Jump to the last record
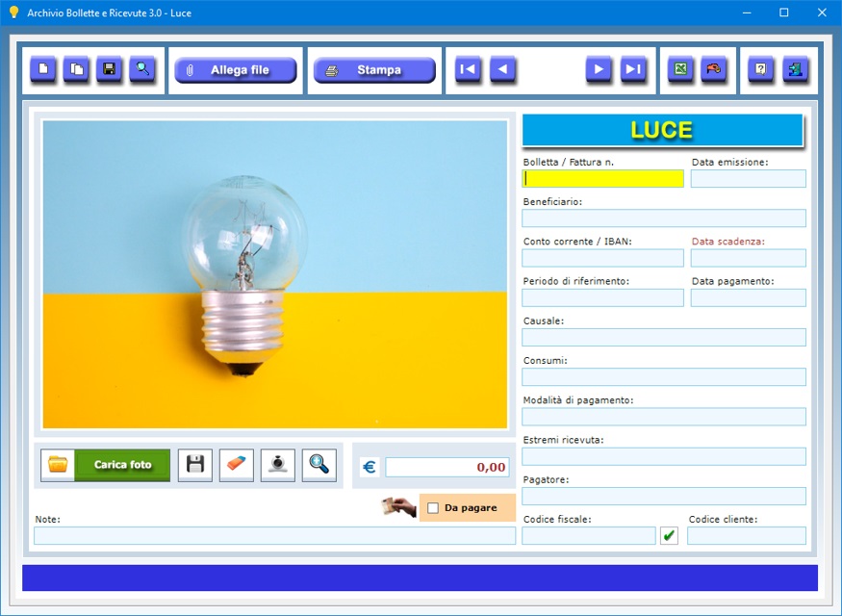The height and width of the screenshot is (616, 842). coord(633,69)
